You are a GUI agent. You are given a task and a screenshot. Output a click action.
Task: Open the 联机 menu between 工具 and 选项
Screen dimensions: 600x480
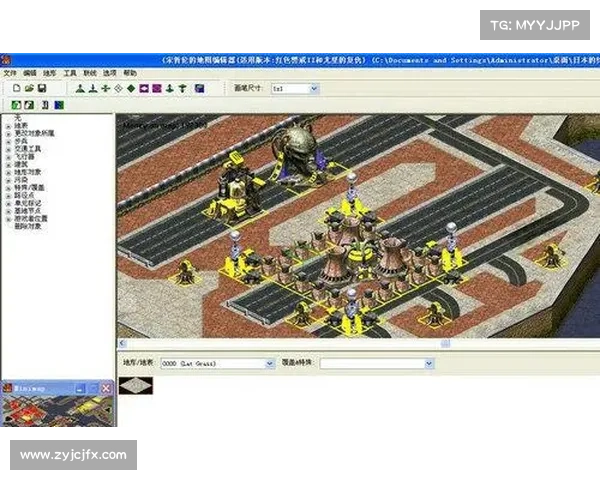tap(90, 73)
